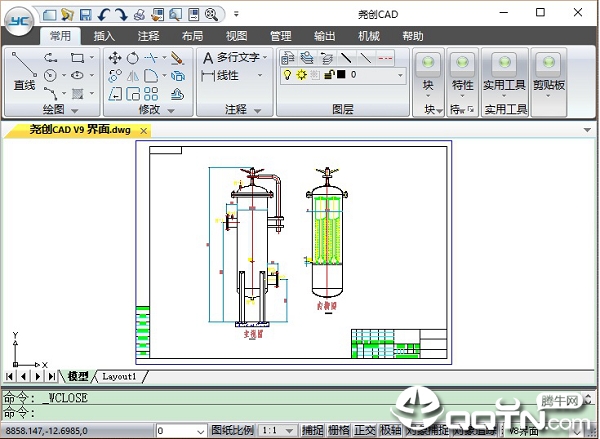
Task: Open the 实用工具 panel button
Action: (504, 77)
